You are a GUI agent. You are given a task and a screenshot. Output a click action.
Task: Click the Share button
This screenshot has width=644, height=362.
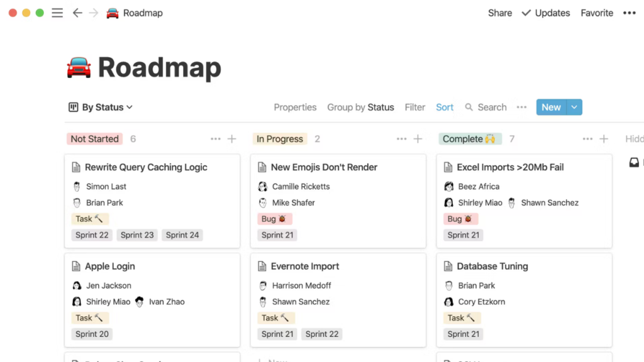click(499, 13)
